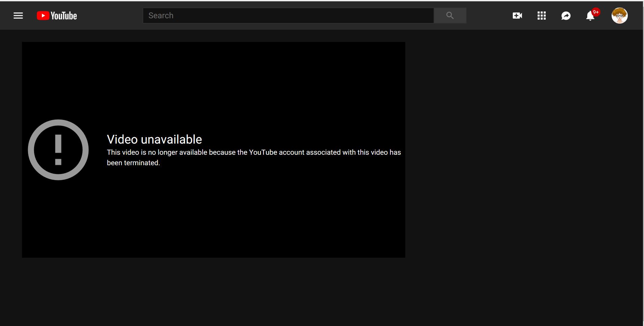Viewport: 644px width, 326px height.
Task: Focus the Search input field
Action: [288, 16]
